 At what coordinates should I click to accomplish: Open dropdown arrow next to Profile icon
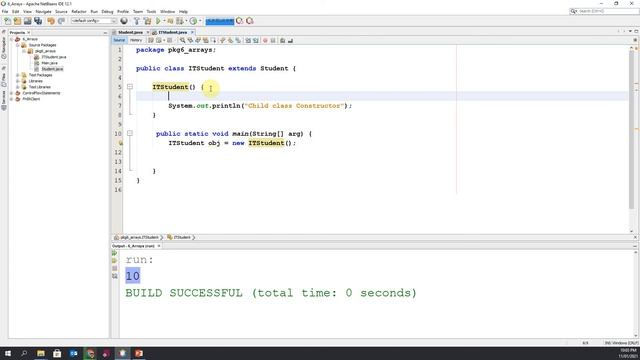tap(200, 21)
